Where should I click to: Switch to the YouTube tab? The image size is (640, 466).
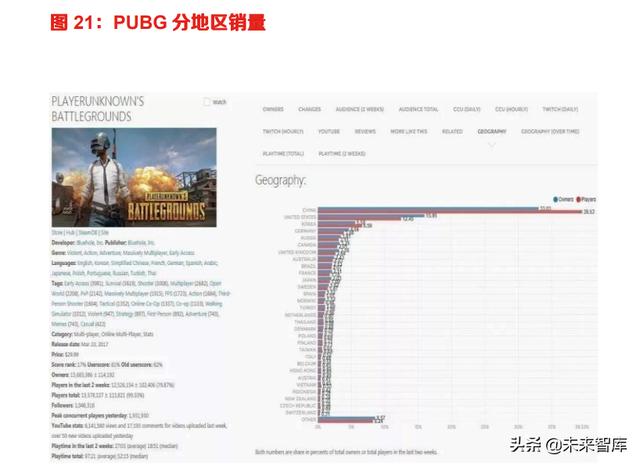(x=329, y=131)
